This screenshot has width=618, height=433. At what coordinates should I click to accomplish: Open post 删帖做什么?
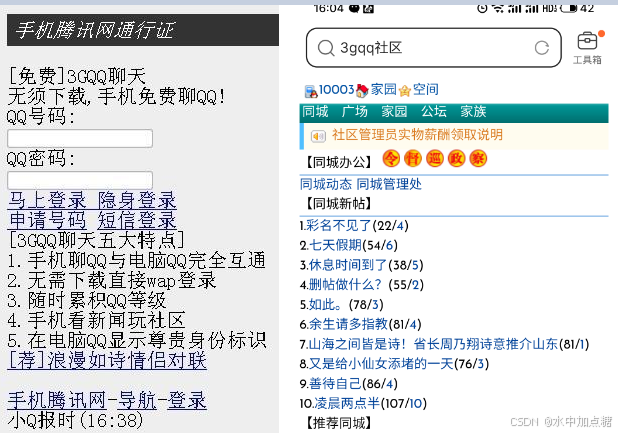click(x=345, y=284)
